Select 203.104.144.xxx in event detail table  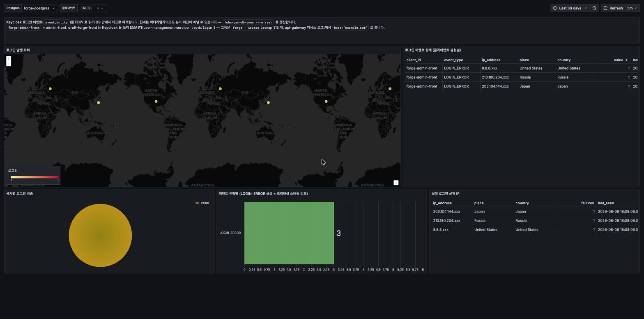pyautogui.click(x=495, y=86)
